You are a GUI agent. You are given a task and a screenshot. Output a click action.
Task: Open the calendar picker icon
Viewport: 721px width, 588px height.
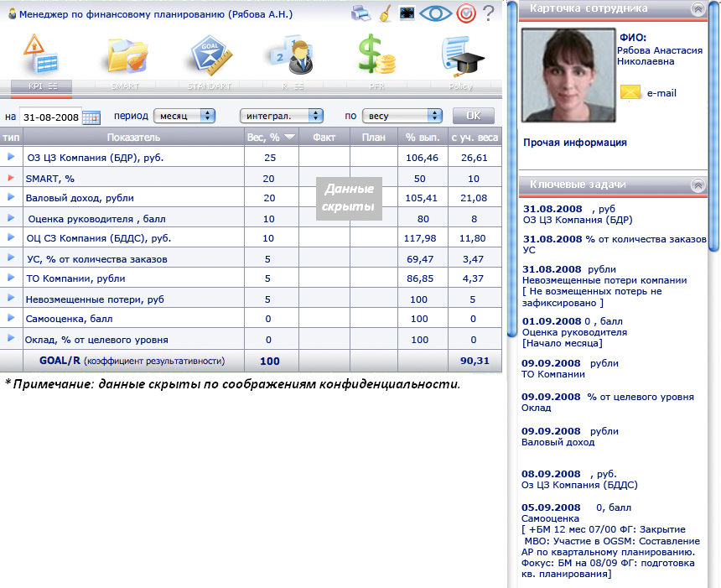pyautogui.click(x=91, y=117)
